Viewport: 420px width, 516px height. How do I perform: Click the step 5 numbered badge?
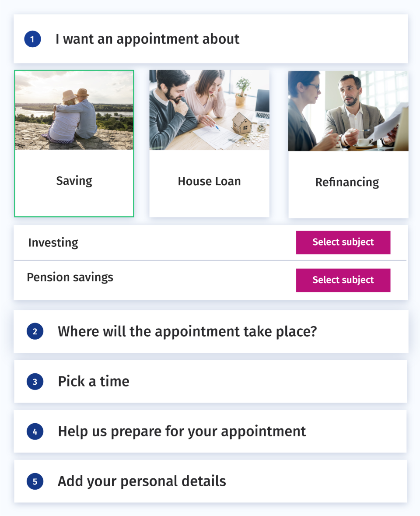pos(35,481)
